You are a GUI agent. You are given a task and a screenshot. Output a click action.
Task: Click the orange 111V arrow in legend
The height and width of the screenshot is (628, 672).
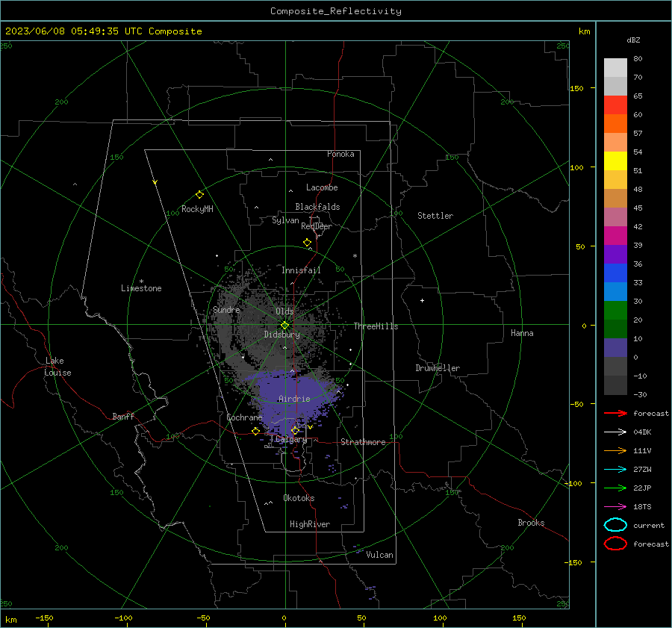coord(615,450)
